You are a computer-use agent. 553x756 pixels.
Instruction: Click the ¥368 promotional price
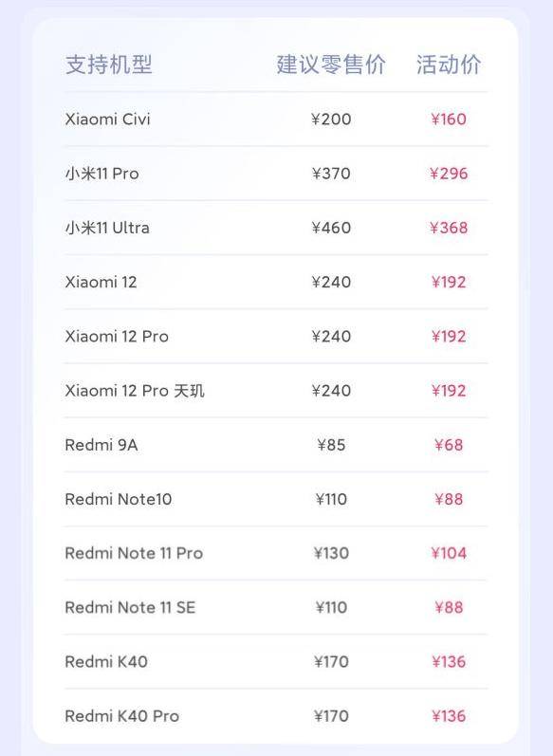coord(449,228)
